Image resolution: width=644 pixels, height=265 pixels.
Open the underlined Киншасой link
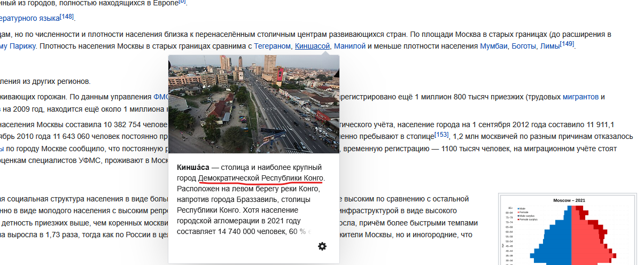click(x=312, y=46)
